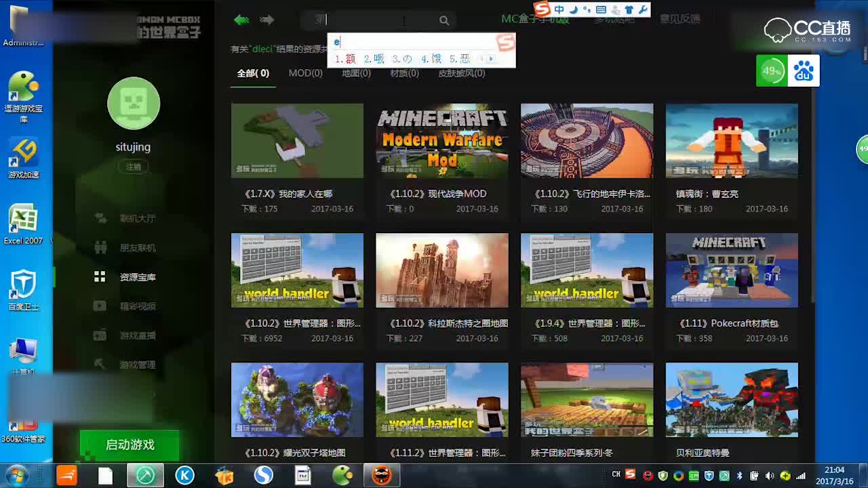Open blue K music icon on taskbar
Image resolution: width=868 pixels, height=488 pixels.
(x=184, y=476)
